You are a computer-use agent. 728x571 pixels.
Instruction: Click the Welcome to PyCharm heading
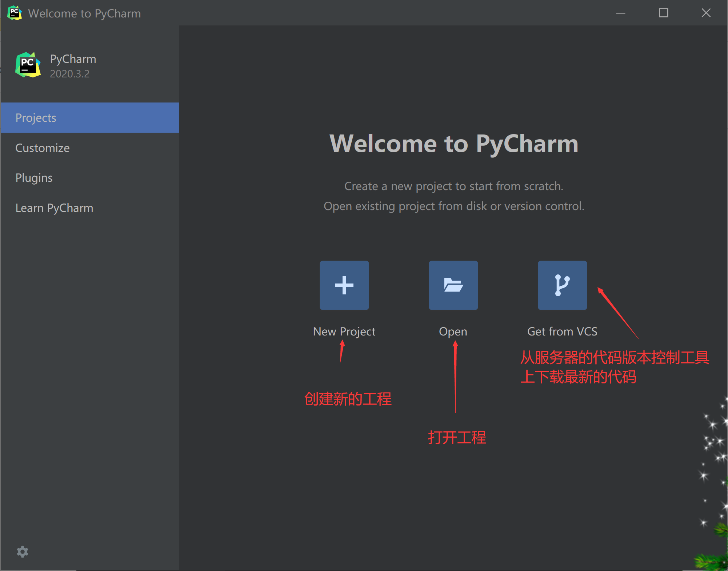(454, 144)
